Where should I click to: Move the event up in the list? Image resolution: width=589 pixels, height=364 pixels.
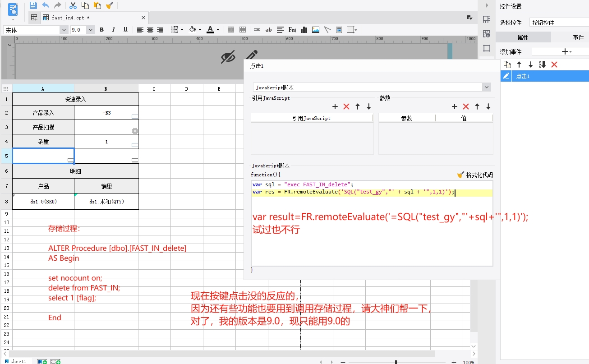519,65
